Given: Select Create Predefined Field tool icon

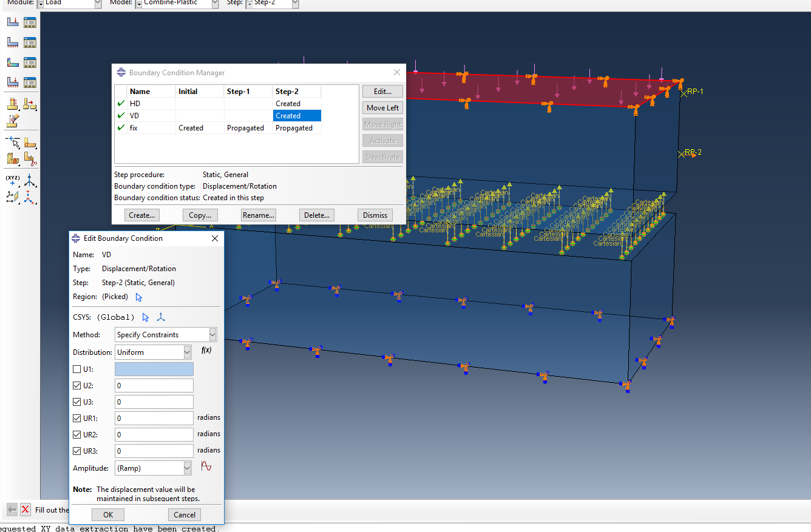Looking at the screenshot, I should tap(12, 62).
